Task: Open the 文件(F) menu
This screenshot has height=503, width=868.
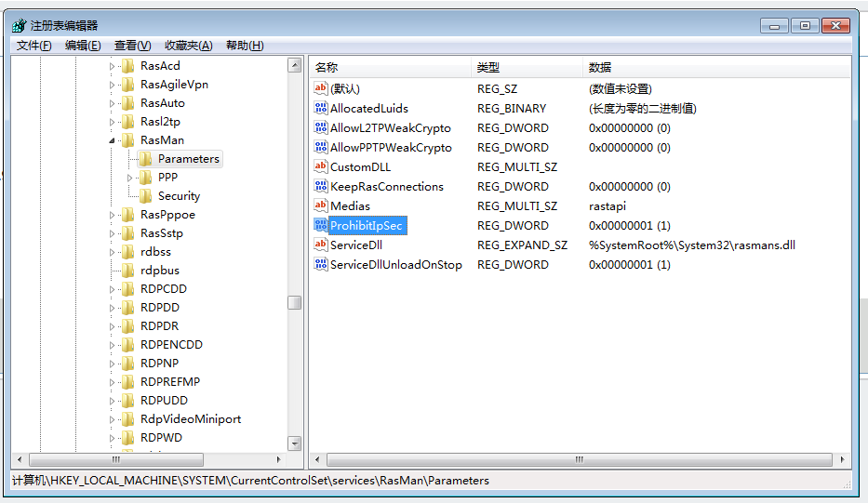Action: pyautogui.click(x=34, y=46)
